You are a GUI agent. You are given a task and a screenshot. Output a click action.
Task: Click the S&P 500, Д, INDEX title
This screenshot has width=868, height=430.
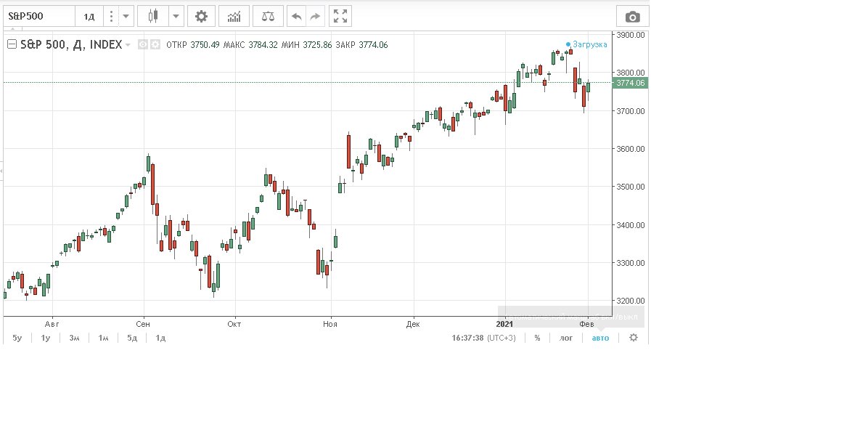71,45
